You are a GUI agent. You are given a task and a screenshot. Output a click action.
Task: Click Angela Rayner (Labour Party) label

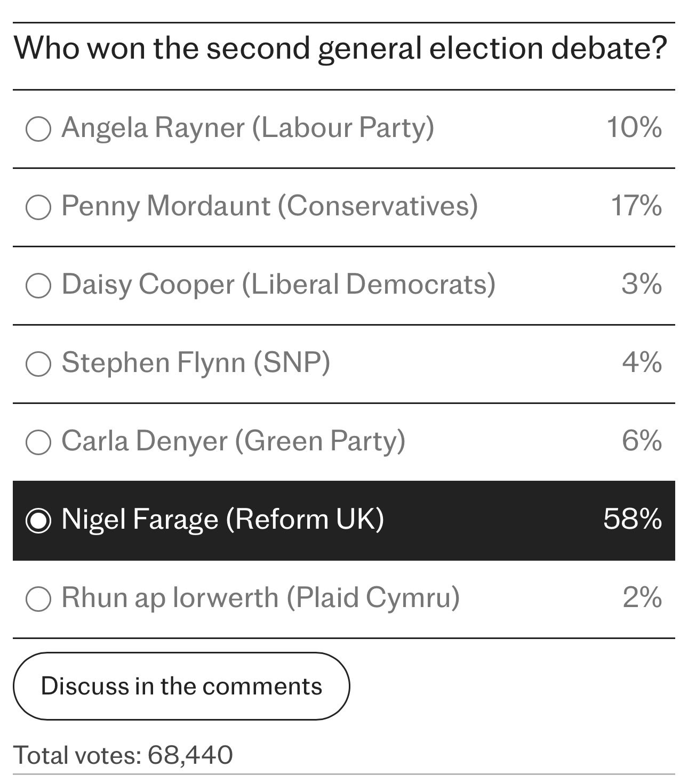pos(248,128)
